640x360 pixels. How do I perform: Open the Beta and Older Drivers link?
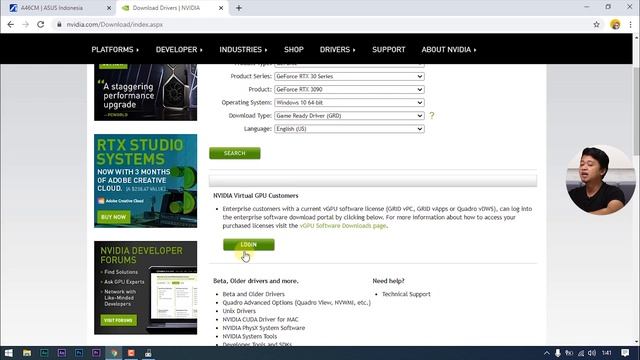click(253, 294)
